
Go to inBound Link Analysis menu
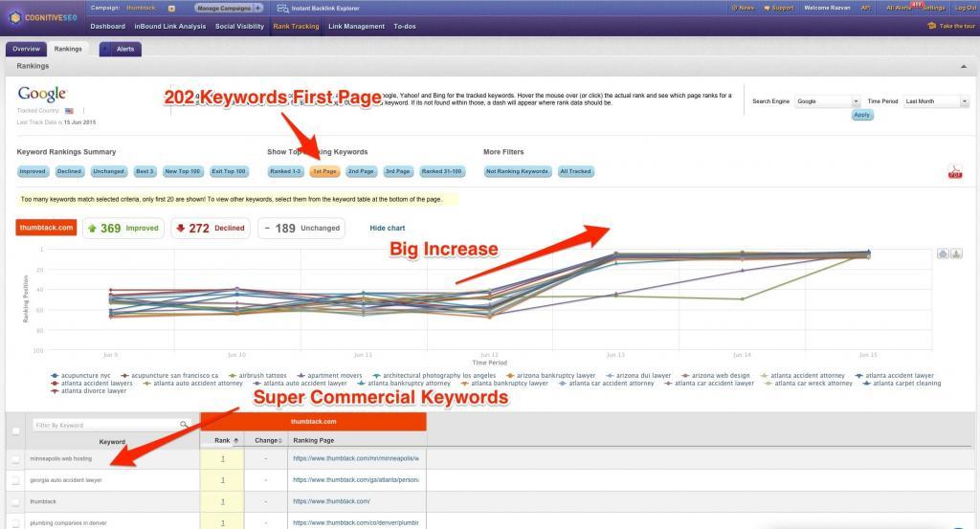(169, 27)
